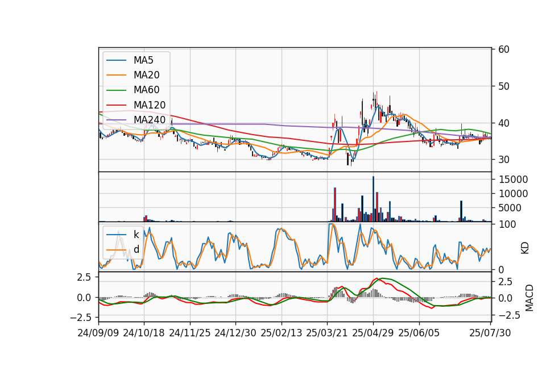Click the d label in KD legend
Screen dimensions: 546x392
coord(136,249)
